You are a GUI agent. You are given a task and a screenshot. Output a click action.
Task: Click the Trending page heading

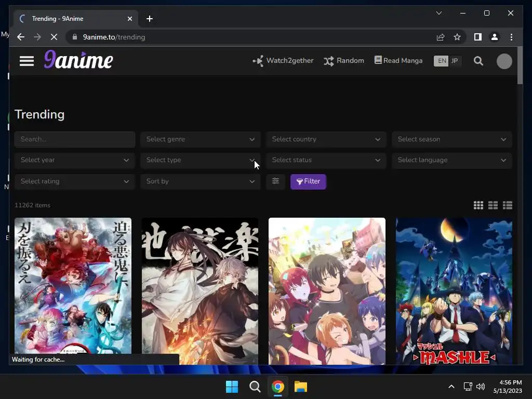click(x=39, y=114)
